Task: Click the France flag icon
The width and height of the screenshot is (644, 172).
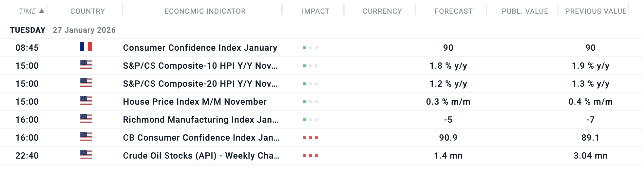Action: pos(86,46)
